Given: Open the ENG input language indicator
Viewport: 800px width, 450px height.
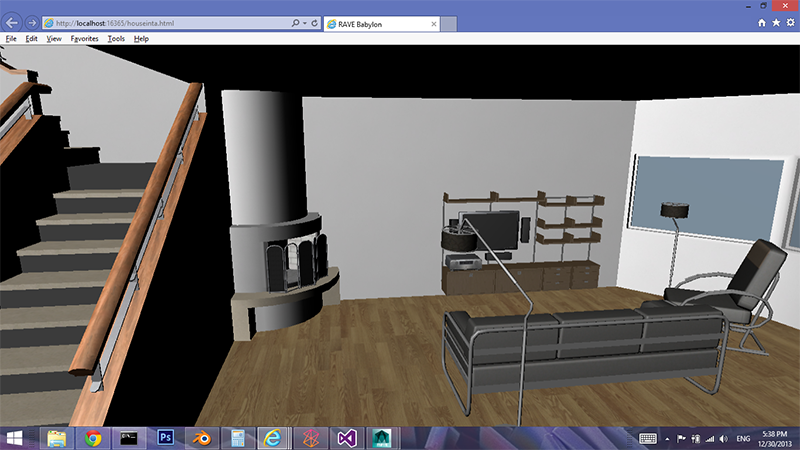Looking at the screenshot, I should (743, 439).
